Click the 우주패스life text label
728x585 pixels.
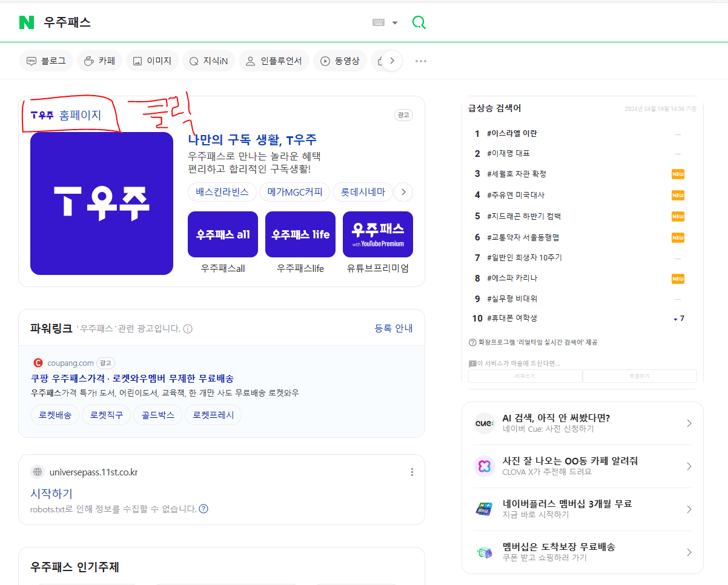click(300, 268)
